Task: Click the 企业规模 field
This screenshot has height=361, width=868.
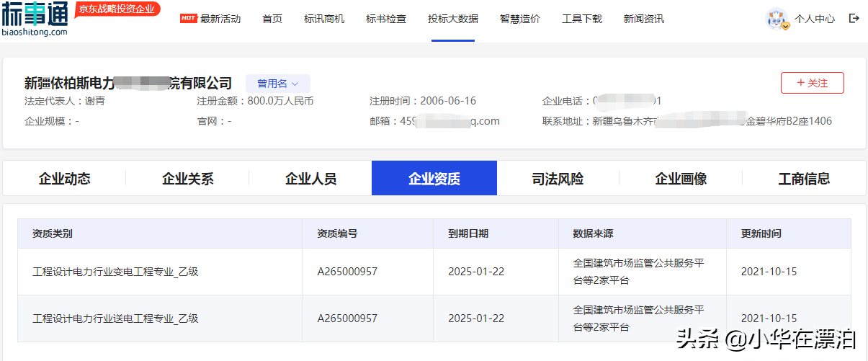Action: pos(52,121)
